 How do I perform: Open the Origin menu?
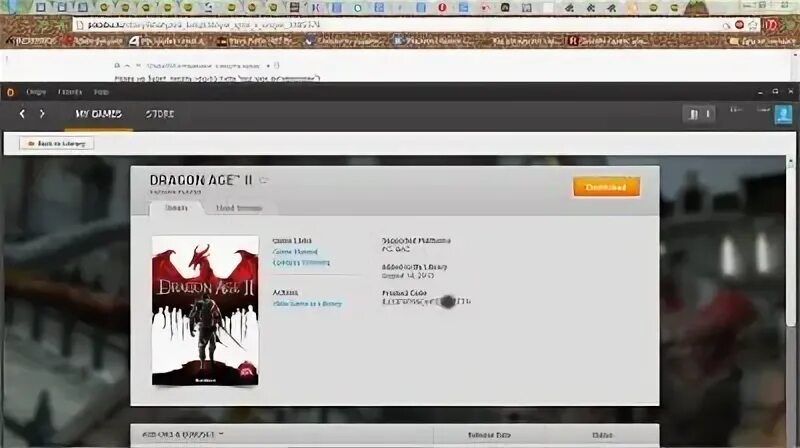36,92
